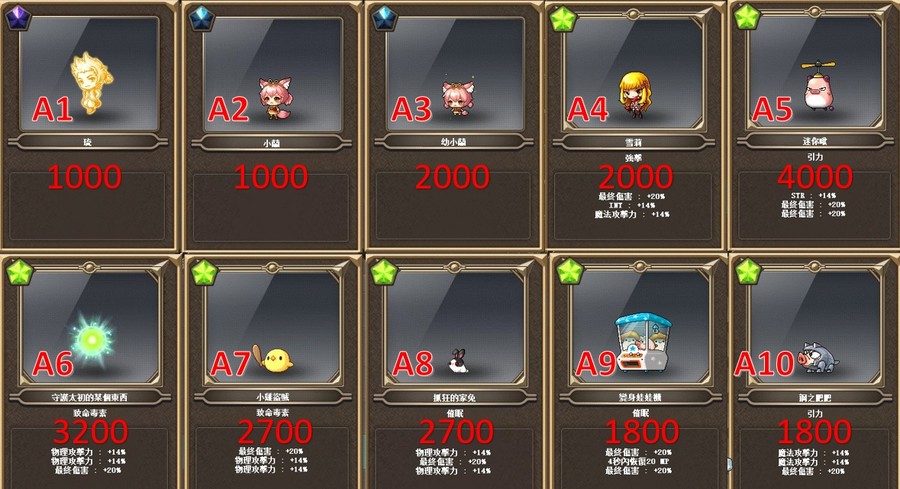Select the green glowing orb in card A6
The height and width of the screenshot is (489, 900).
pyautogui.click(x=91, y=340)
